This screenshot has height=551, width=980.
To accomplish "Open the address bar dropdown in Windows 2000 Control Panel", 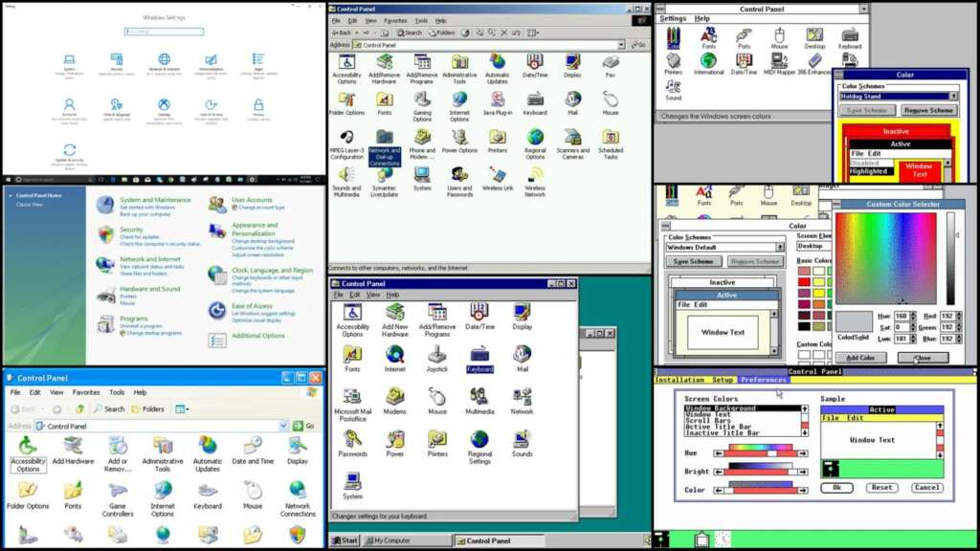I will 620,45.
